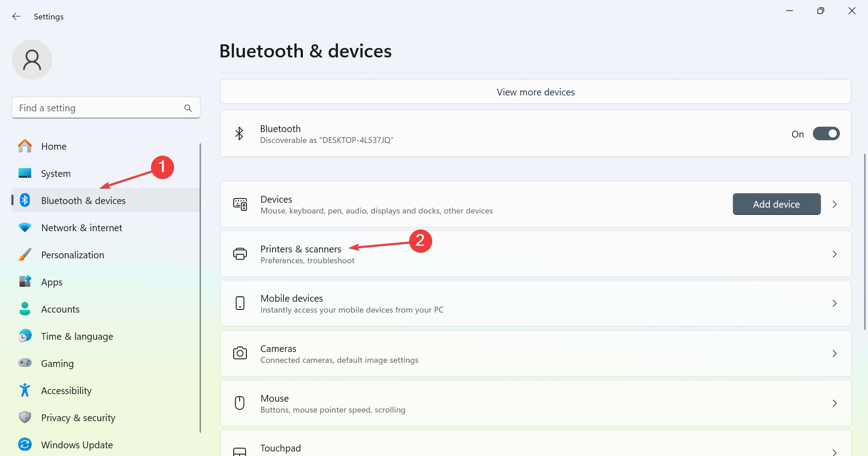The image size is (868, 456).
Task: Expand the Devices row chevron
Action: tap(835, 204)
